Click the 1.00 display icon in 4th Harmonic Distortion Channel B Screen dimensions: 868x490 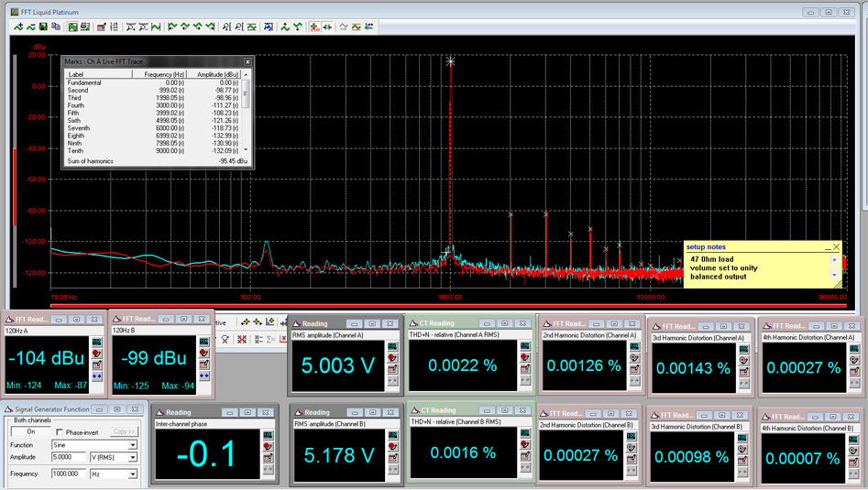pos(852,439)
